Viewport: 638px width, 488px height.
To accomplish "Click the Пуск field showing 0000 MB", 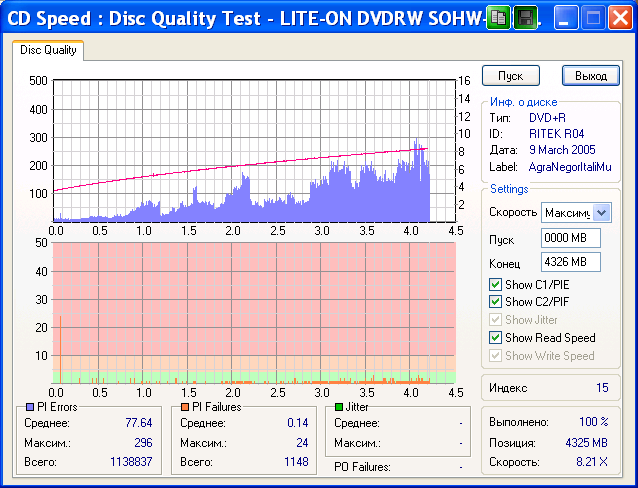I will point(570,239).
